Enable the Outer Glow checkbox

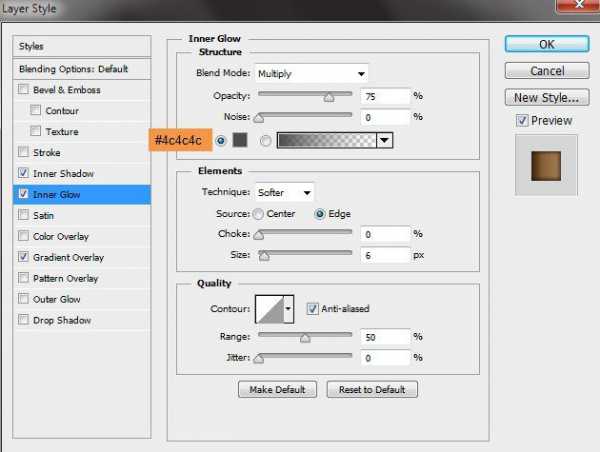coord(23,299)
